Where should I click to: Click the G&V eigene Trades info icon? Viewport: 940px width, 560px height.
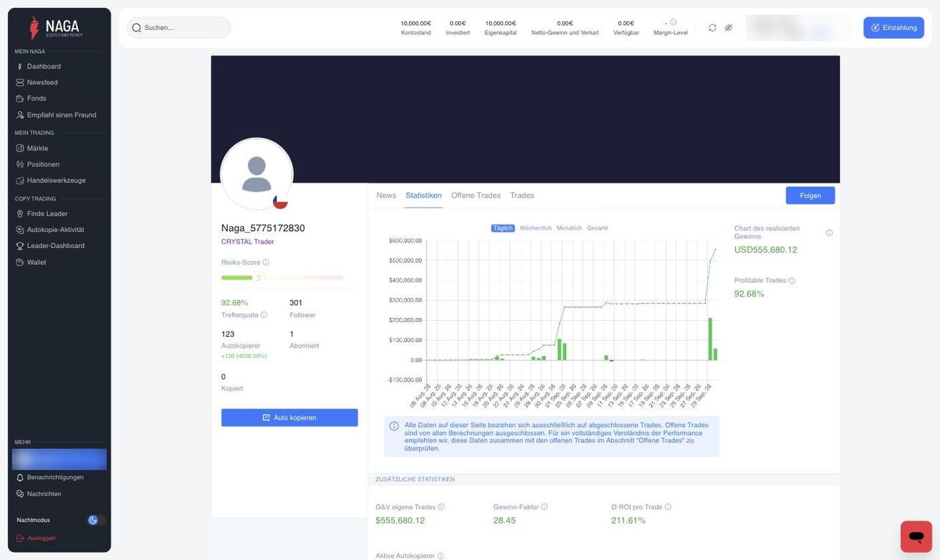coord(441,507)
